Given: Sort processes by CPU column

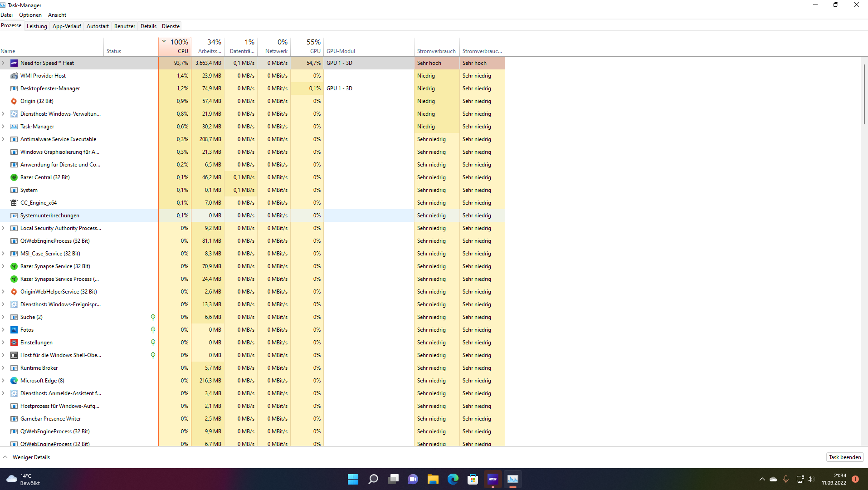Looking at the screenshot, I should (175, 46).
